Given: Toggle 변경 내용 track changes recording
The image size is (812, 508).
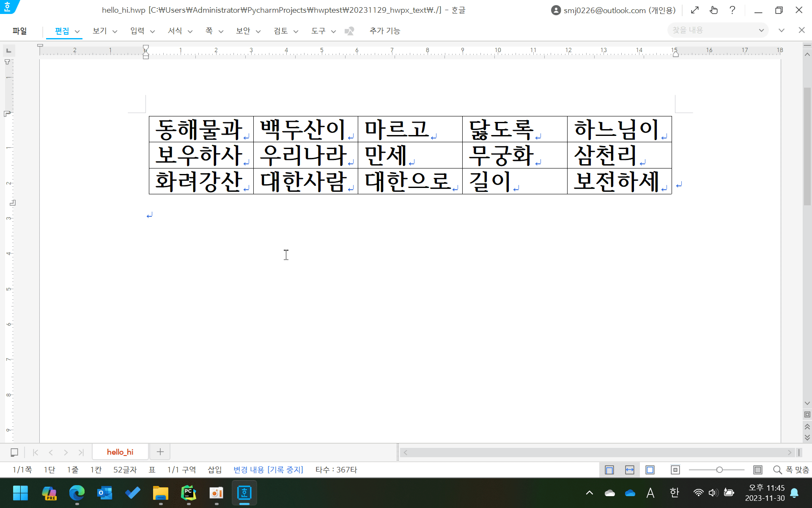Looking at the screenshot, I should click(268, 470).
